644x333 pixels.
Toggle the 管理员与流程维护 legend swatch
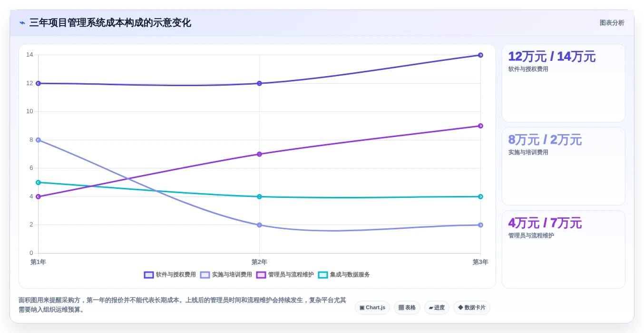pyautogui.click(x=261, y=275)
